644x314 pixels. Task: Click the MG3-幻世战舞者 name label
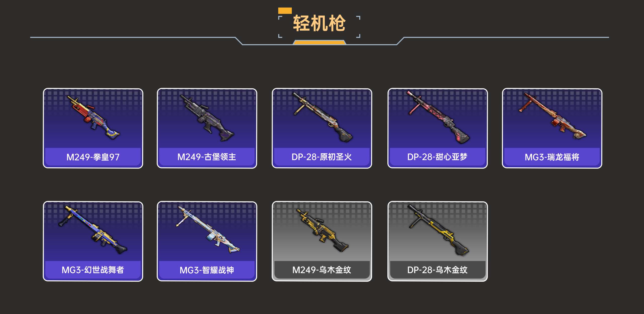coord(93,270)
